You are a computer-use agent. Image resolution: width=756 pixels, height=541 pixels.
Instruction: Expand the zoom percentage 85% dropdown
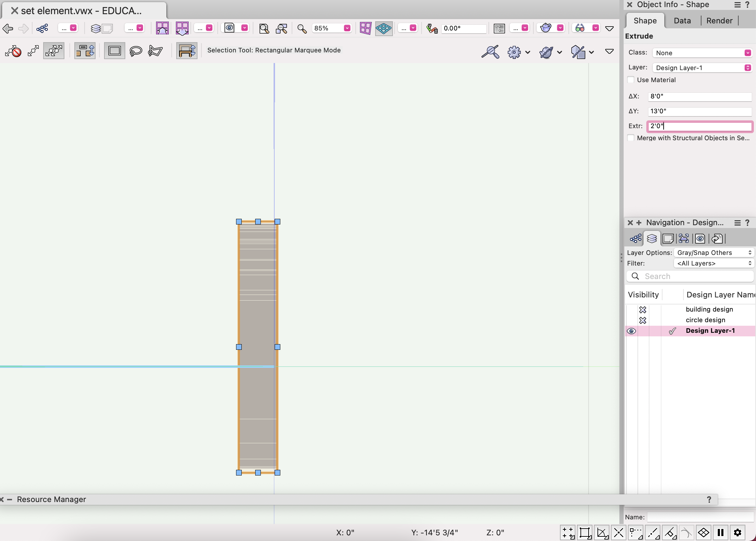(347, 28)
